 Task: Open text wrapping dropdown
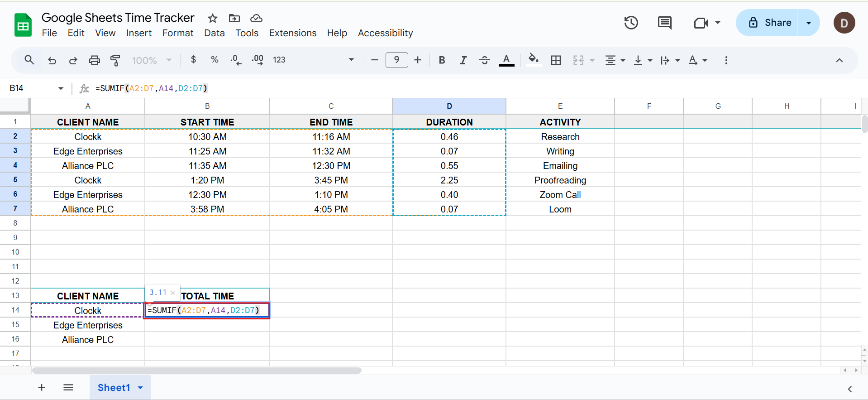tap(670, 60)
